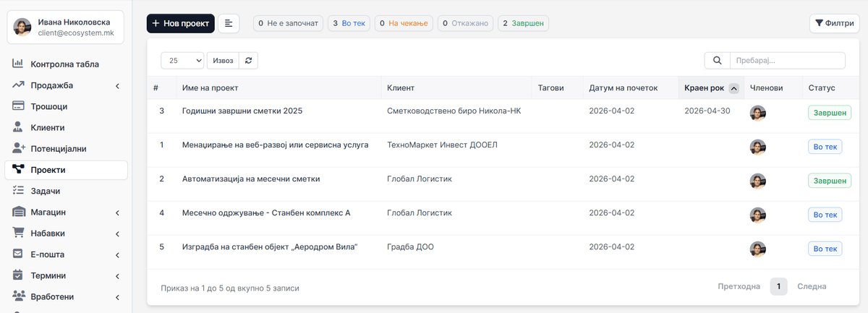
Task: Filter by Во тек status chip
Action: point(349,24)
